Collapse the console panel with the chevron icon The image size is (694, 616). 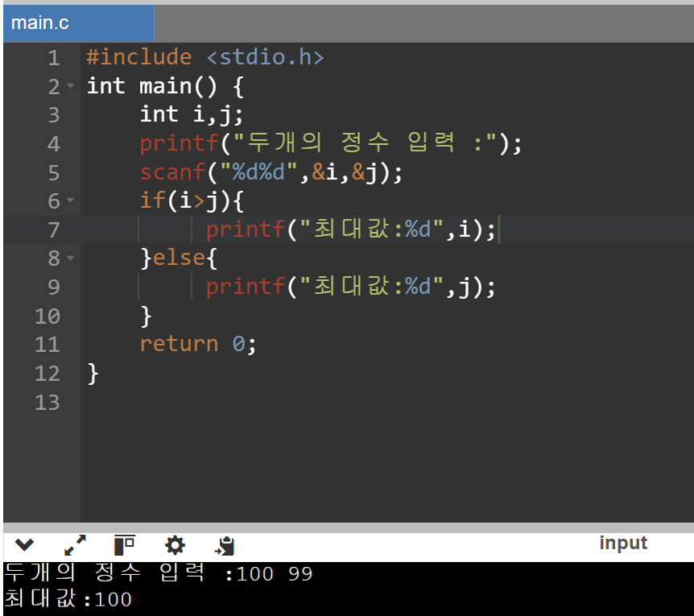pyautogui.click(x=24, y=545)
